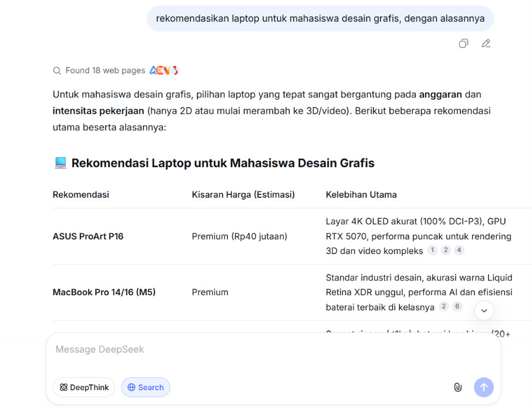Open citation 4 in ASUS ProArt row
This screenshot has width=532, height=409.
click(x=459, y=251)
